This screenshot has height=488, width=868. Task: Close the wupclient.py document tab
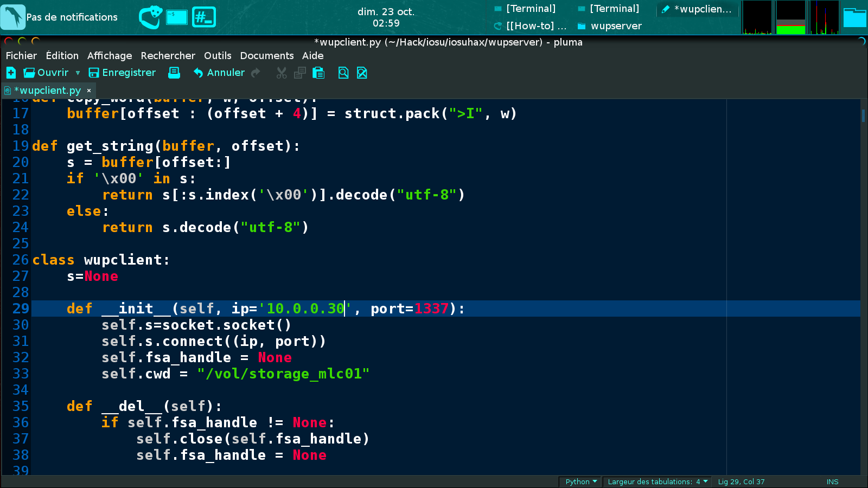(89, 91)
